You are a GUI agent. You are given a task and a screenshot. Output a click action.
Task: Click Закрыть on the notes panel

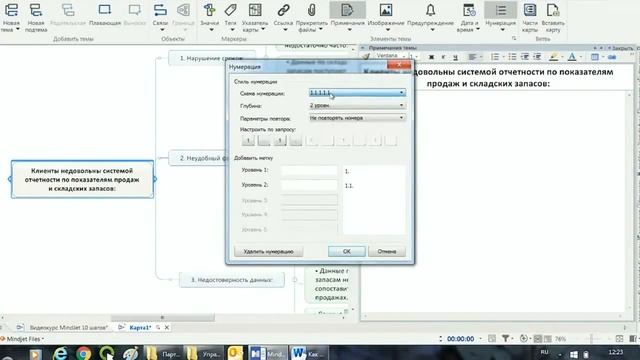[x=622, y=48]
